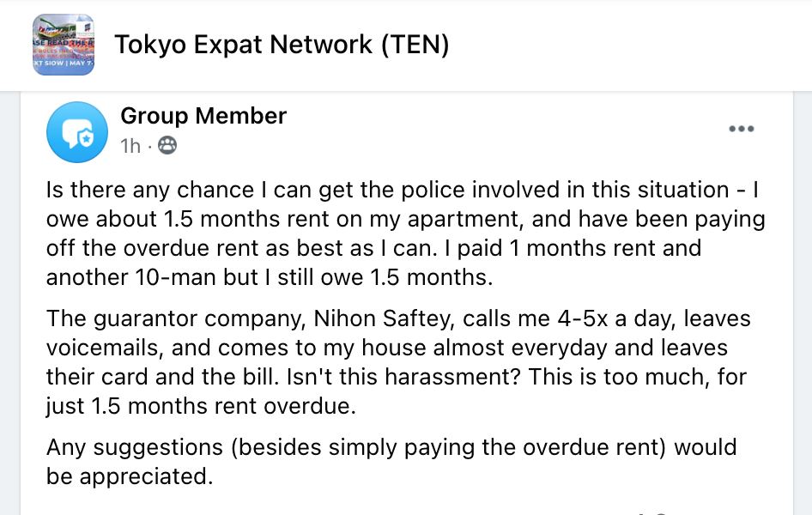Open the Tokyo Expat Network group thumbnail
Viewport: 812px width, 515px height.
pyautogui.click(x=64, y=45)
